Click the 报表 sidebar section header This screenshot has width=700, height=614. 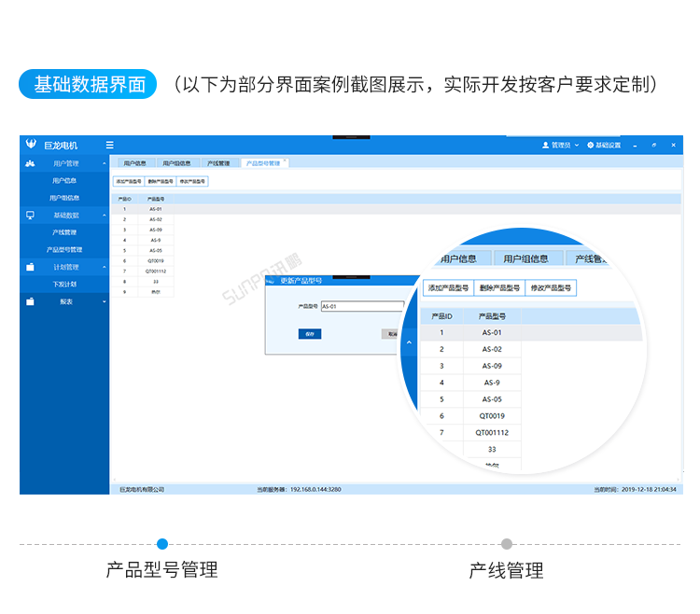64,301
